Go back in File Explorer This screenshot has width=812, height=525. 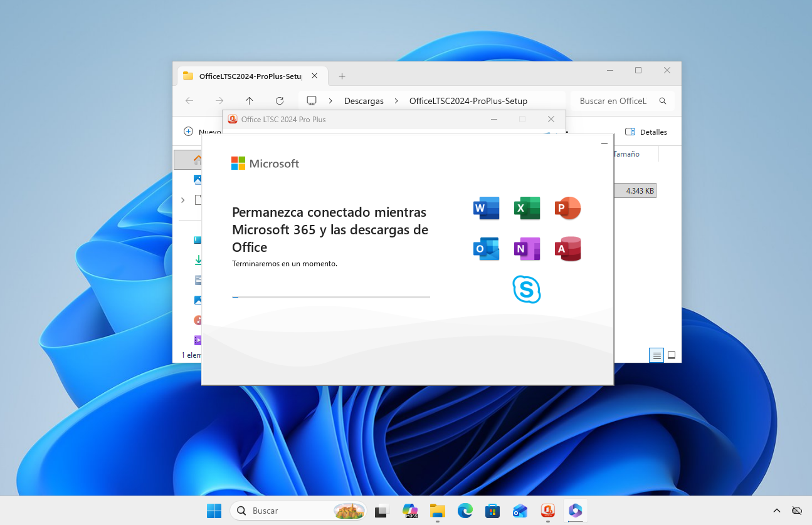click(189, 101)
